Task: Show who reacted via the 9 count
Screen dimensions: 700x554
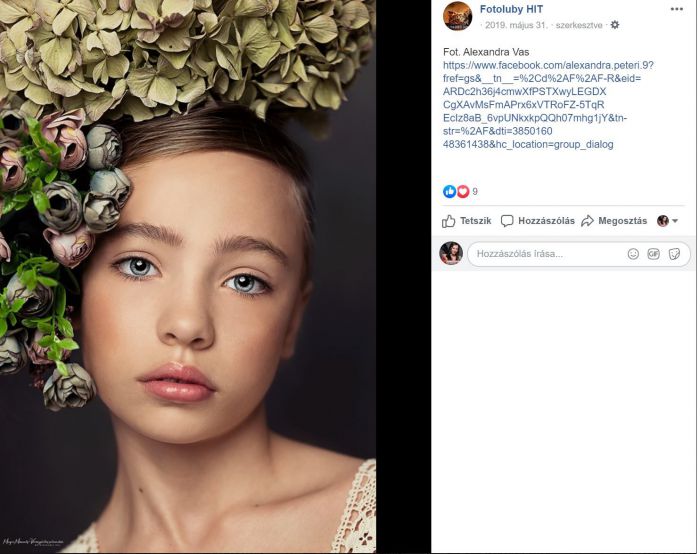Action: pyautogui.click(x=475, y=192)
